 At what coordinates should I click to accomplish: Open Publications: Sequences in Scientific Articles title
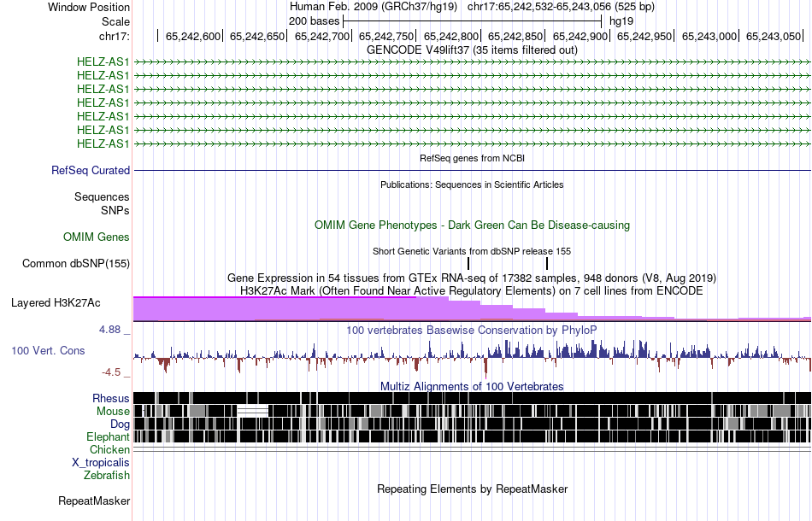[472, 184]
